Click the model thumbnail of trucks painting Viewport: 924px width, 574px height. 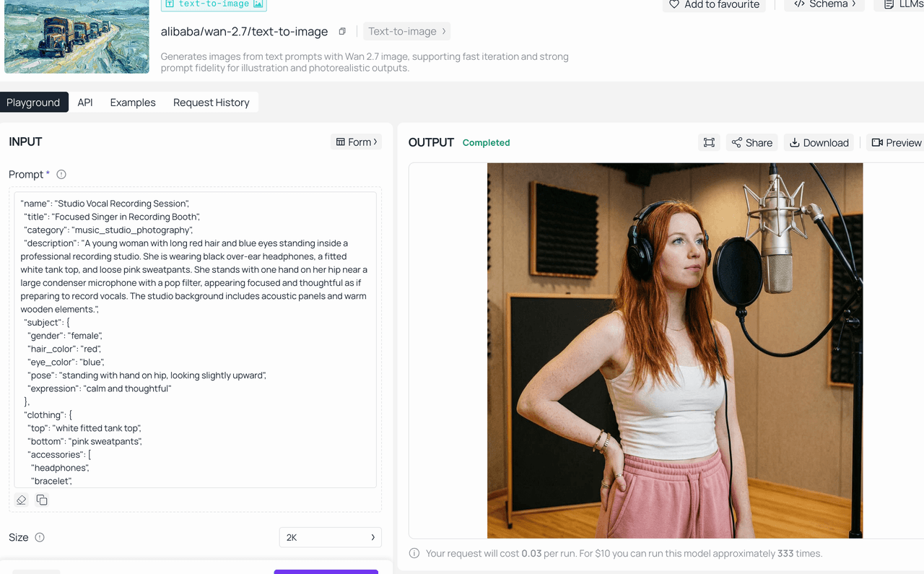point(77,36)
